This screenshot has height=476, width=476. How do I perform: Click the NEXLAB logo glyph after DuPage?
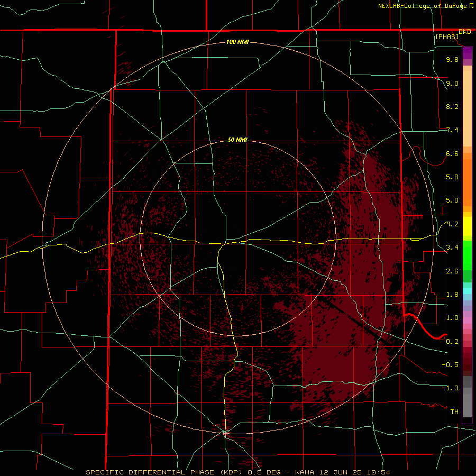pos(471,5)
